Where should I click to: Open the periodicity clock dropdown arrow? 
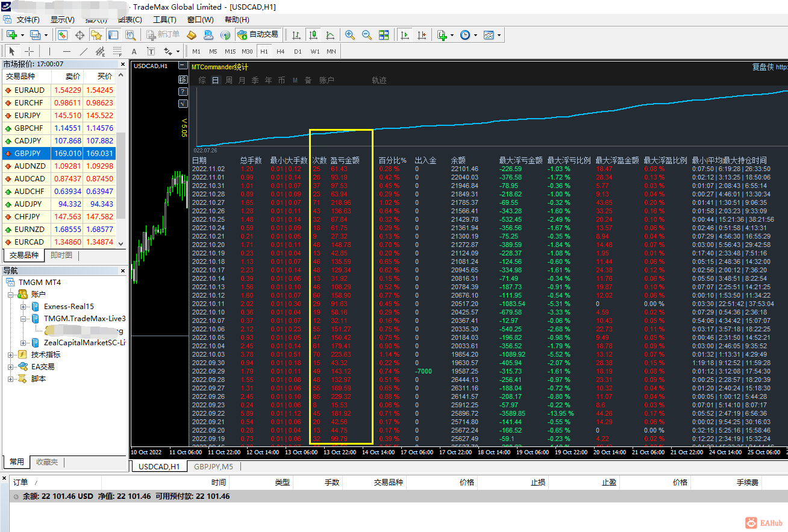(x=475, y=35)
